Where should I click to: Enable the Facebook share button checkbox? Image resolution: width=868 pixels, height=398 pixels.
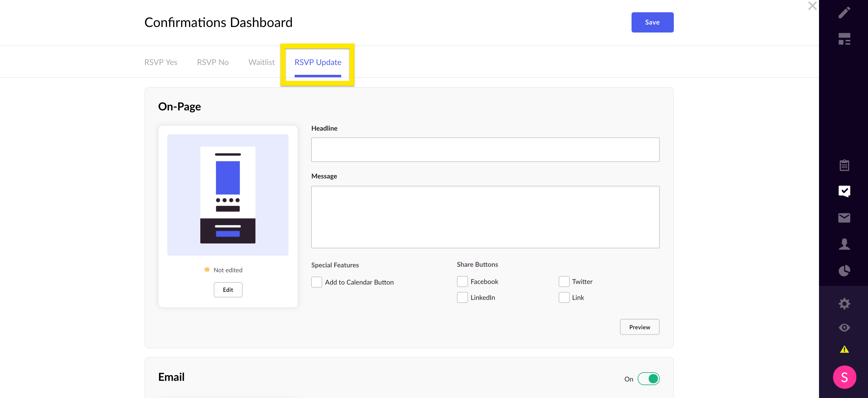(x=462, y=281)
